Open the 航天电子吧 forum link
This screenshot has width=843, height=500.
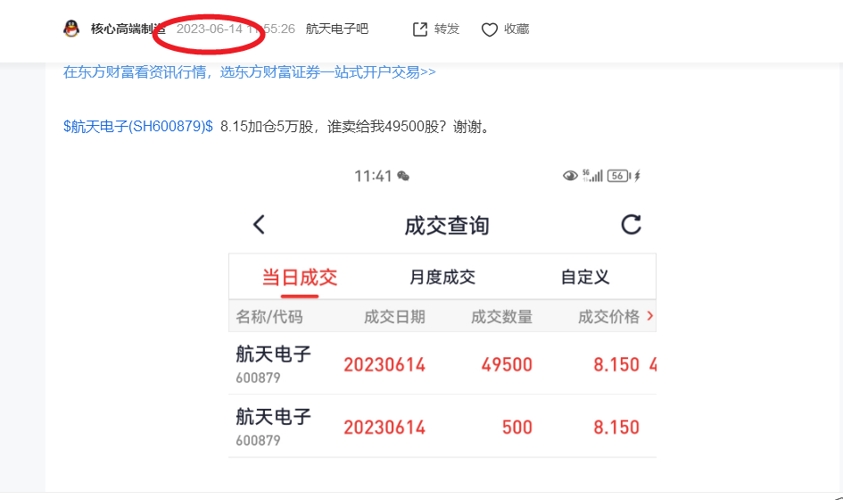pos(337,28)
